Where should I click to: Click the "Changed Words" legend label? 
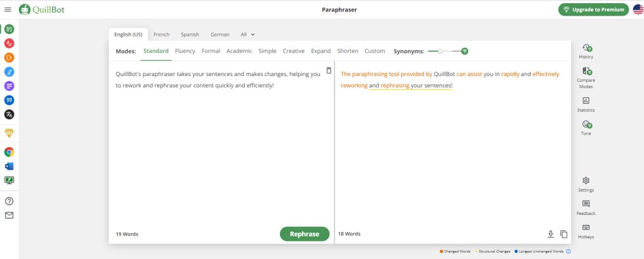coord(457,251)
